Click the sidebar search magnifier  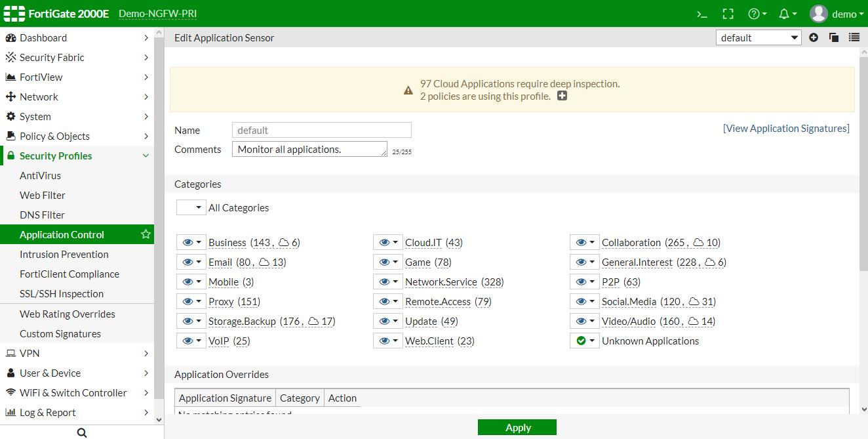(82, 432)
